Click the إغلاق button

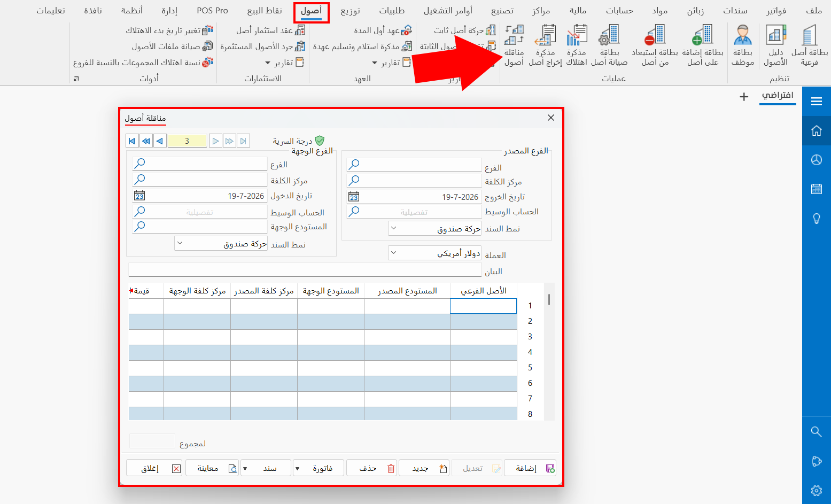154,468
